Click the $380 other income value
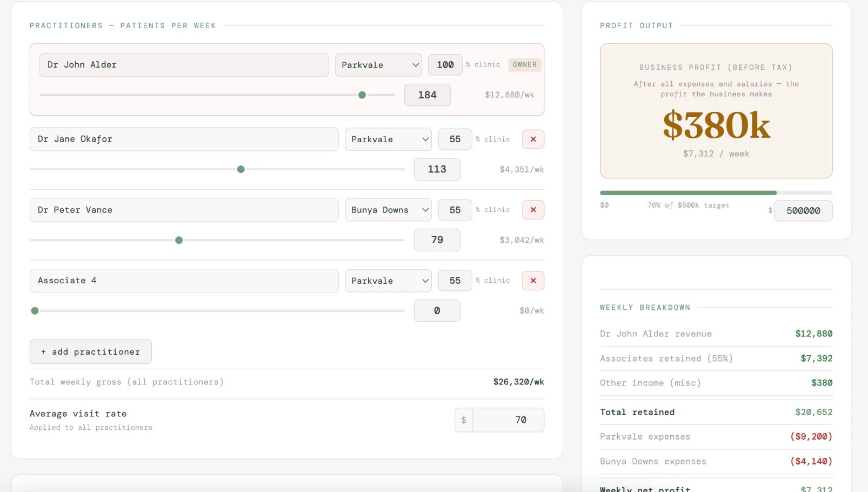Screen dimensions: 868x492 822,383
